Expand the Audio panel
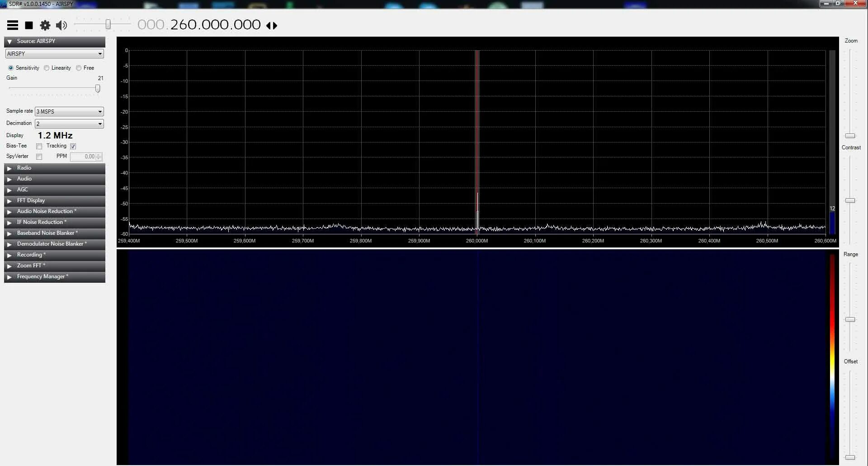The image size is (868, 466). tap(55, 179)
